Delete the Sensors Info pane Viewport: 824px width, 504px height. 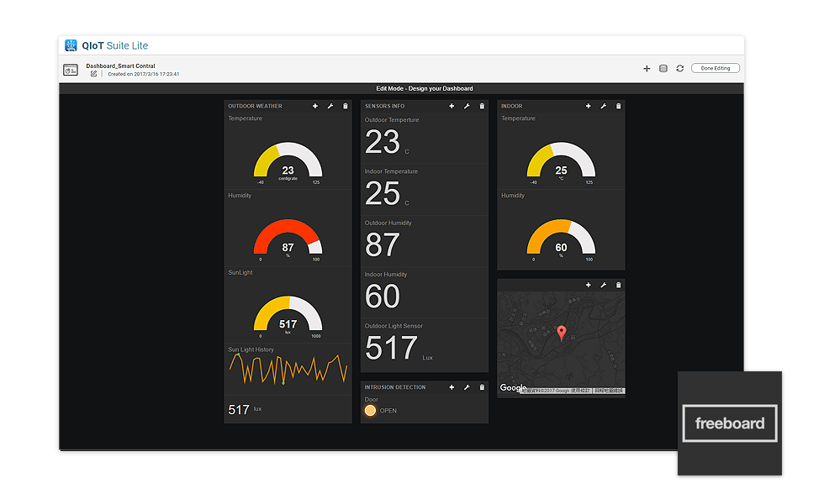coord(482,106)
